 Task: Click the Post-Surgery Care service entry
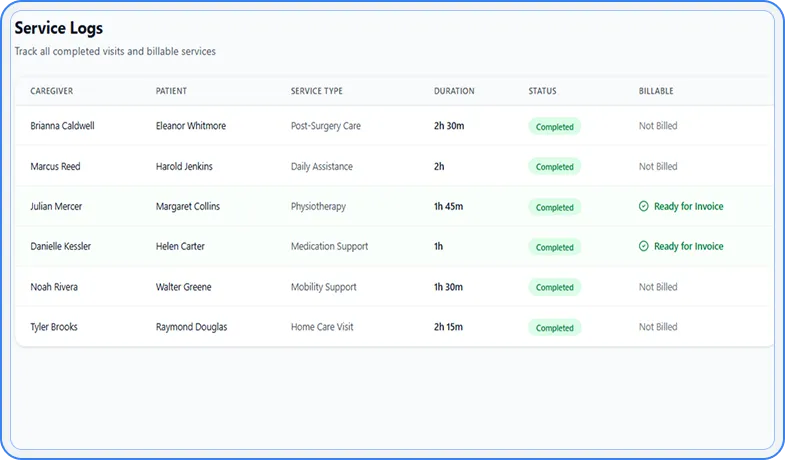click(326, 127)
